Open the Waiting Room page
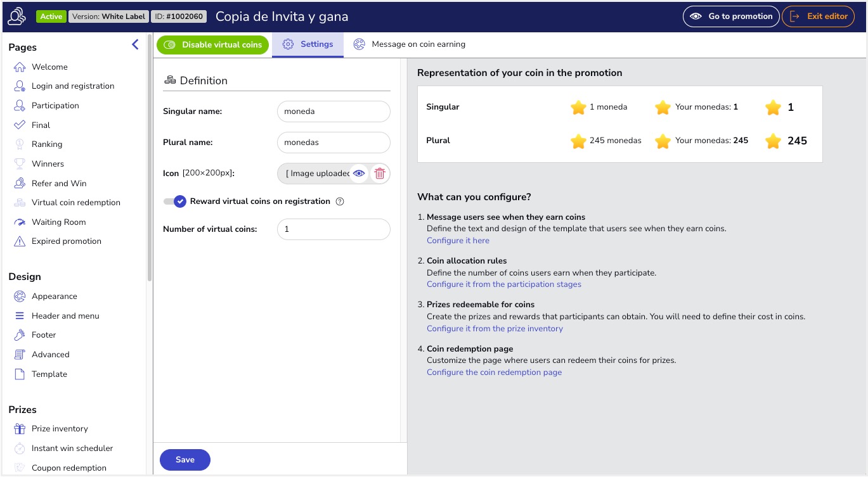This screenshot has width=868, height=477. 58,222
